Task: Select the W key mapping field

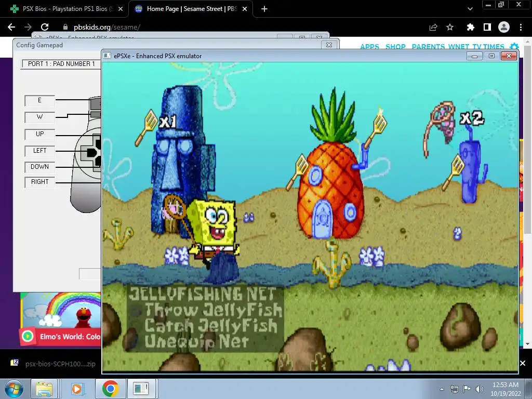Action: 39,117
